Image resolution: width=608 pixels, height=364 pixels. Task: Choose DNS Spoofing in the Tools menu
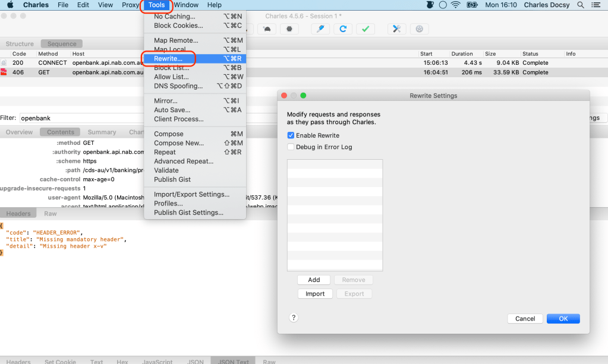[x=178, y=86]
